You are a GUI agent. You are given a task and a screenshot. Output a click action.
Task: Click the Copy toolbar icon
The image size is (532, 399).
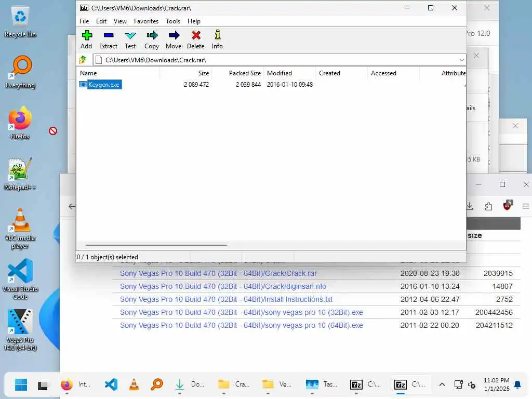(x=152, y=39)
